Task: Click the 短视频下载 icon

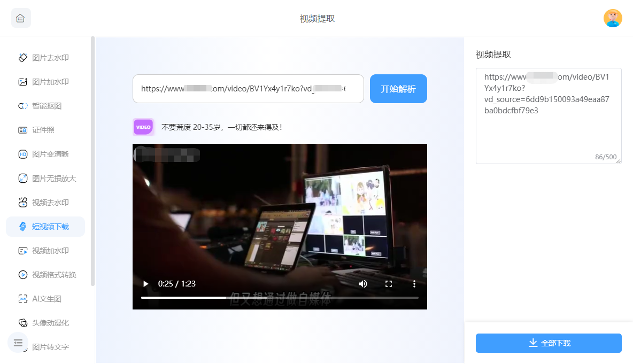Action: [23, 227]
